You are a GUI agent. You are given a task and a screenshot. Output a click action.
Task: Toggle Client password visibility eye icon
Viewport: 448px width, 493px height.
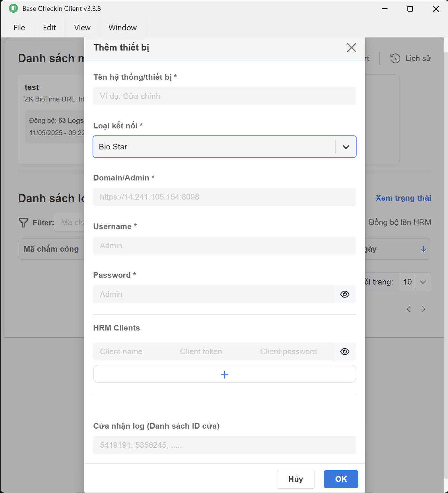345,352
